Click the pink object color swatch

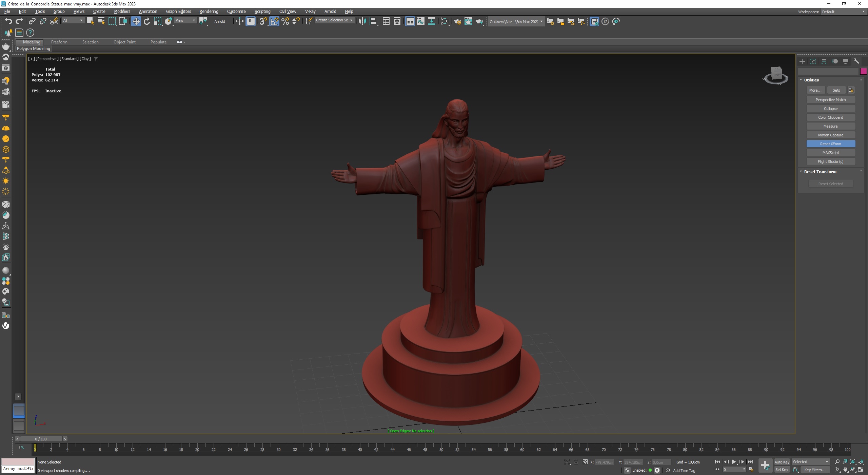point(863,71)
